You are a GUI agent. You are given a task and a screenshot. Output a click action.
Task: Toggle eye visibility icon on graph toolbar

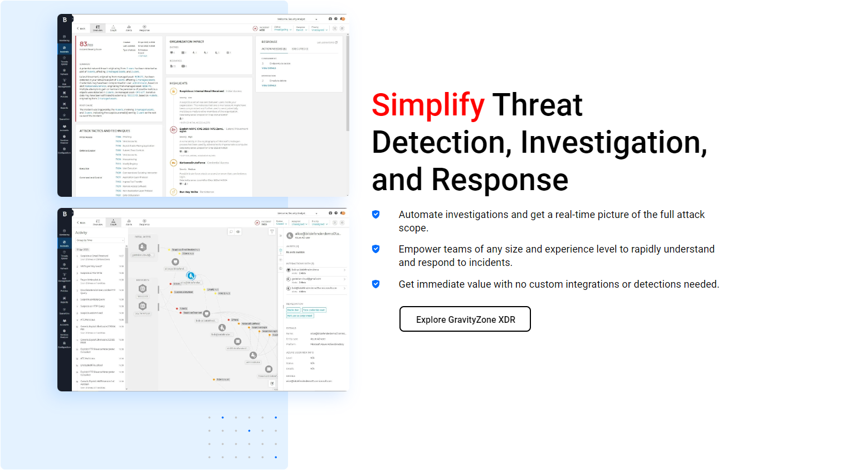[238, 231]
